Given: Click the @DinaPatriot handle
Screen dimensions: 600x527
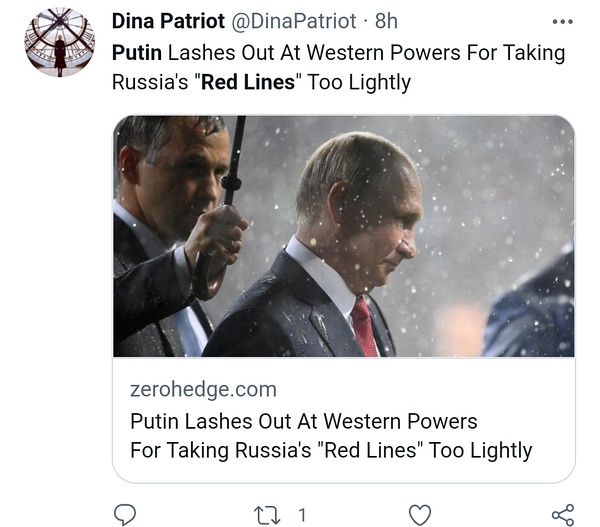Looking at the screenshot, I should pos(297,21).
